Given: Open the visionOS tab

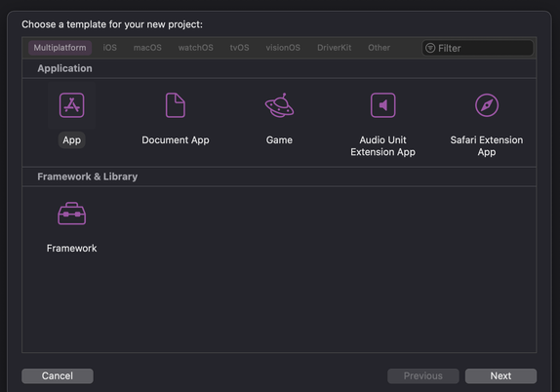Looking at the screenshot, I should pos(283,48).
